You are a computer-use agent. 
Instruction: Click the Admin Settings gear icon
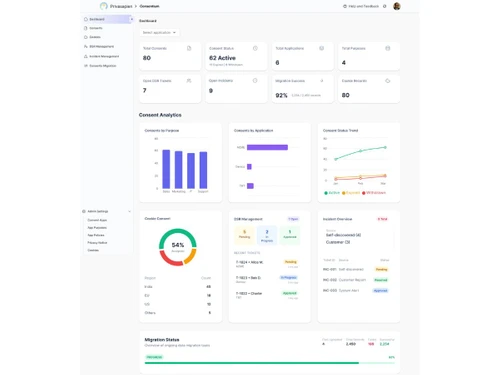coord(84,211)
